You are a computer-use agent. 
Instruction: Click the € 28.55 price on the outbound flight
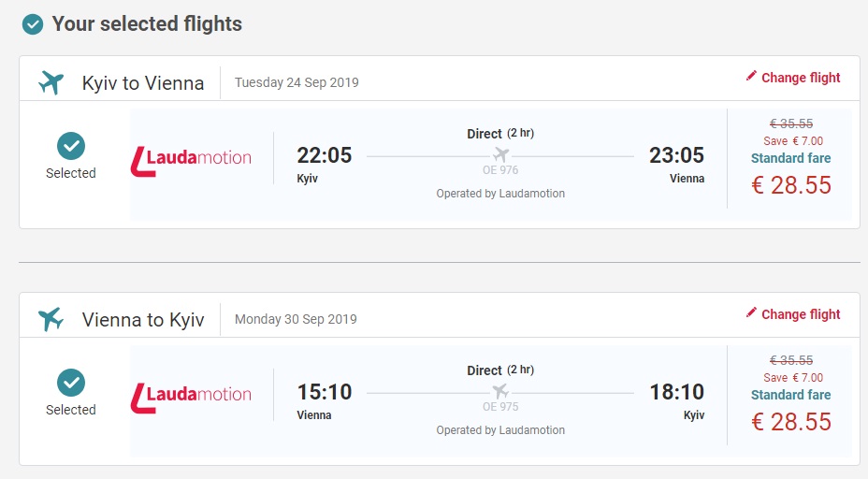pyautogui.click(x=791, y=185)
